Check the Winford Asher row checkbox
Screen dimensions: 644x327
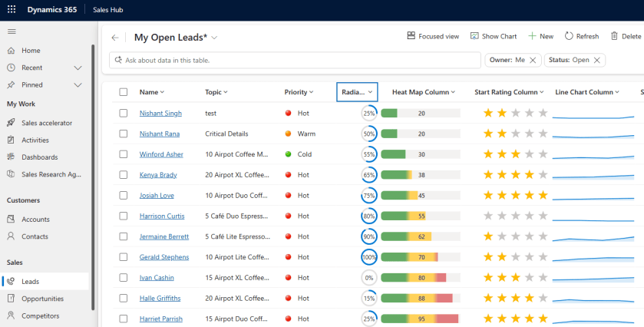[x=124, y=154]
